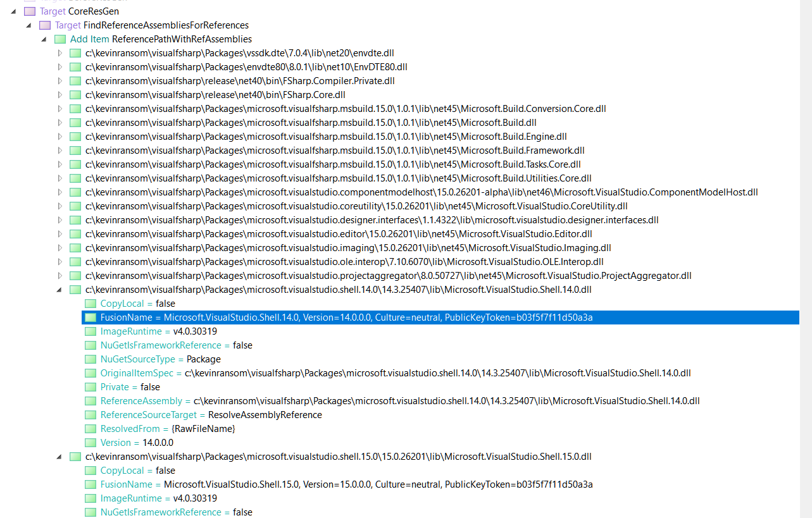Select ResolvedFrom = {RawFileName} row

168,429
